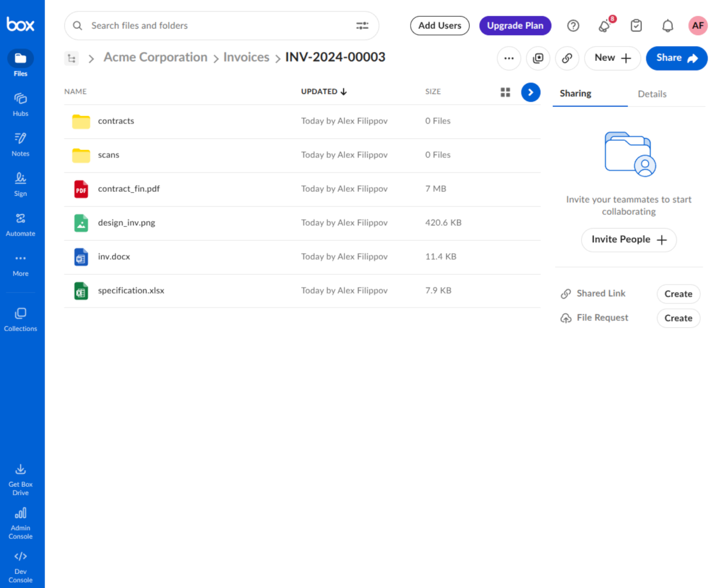Open the folder tree icon
This screenshot has width=724, height=588.
[x=72, y=58]
